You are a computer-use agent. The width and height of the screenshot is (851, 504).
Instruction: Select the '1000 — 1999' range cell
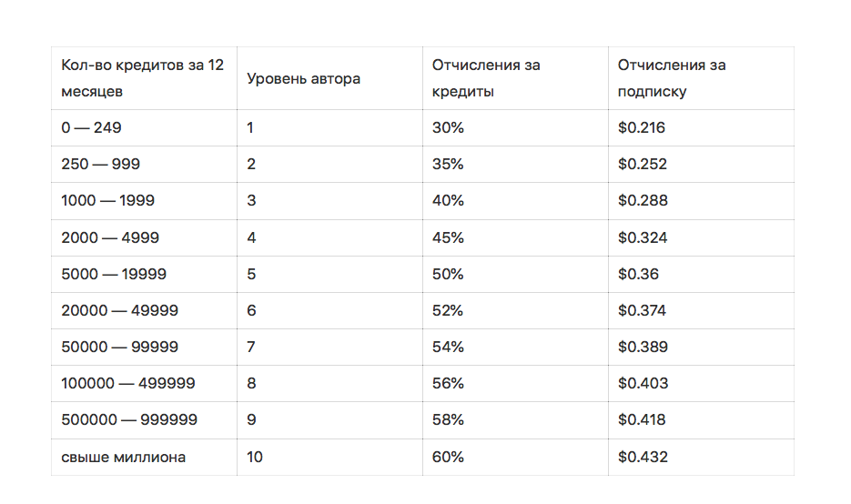pos(144,201)
